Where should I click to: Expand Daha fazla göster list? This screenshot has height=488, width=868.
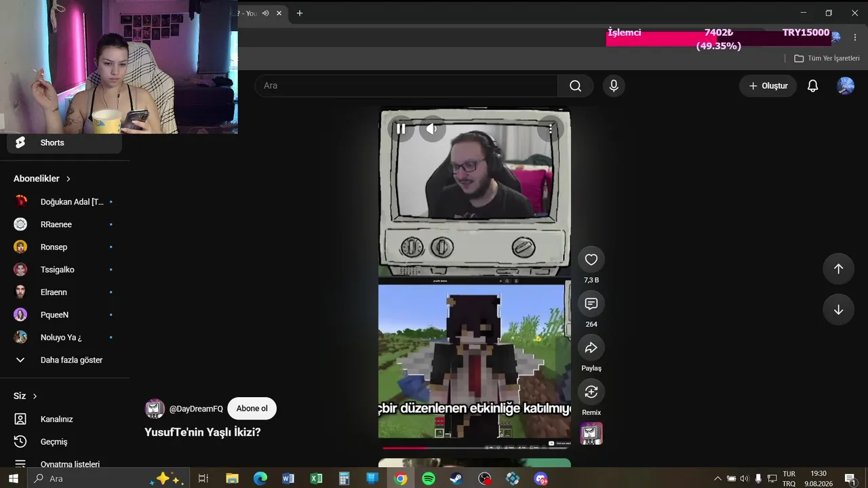coord(64,360)
